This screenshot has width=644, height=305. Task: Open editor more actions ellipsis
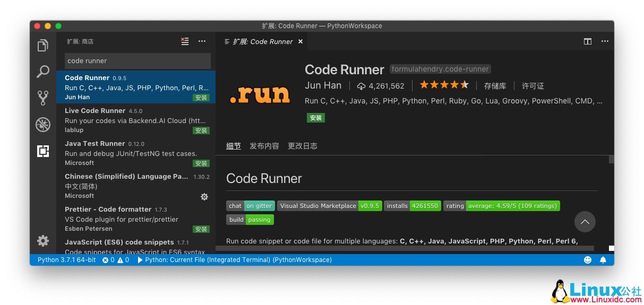[x=605, y=41]
